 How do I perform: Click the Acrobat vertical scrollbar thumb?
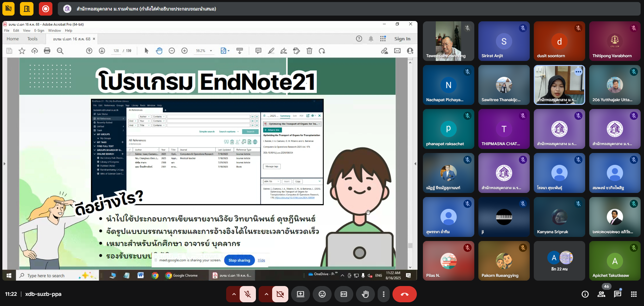410,245
